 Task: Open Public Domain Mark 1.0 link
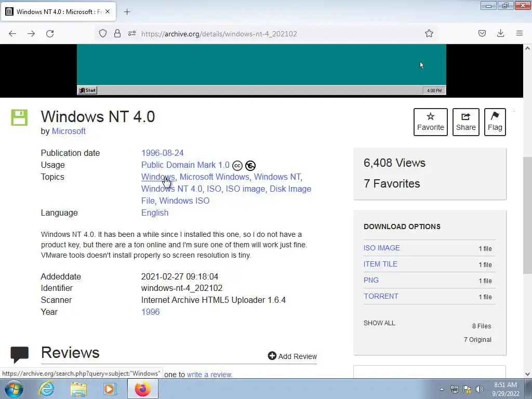click(x=185, y=165)
